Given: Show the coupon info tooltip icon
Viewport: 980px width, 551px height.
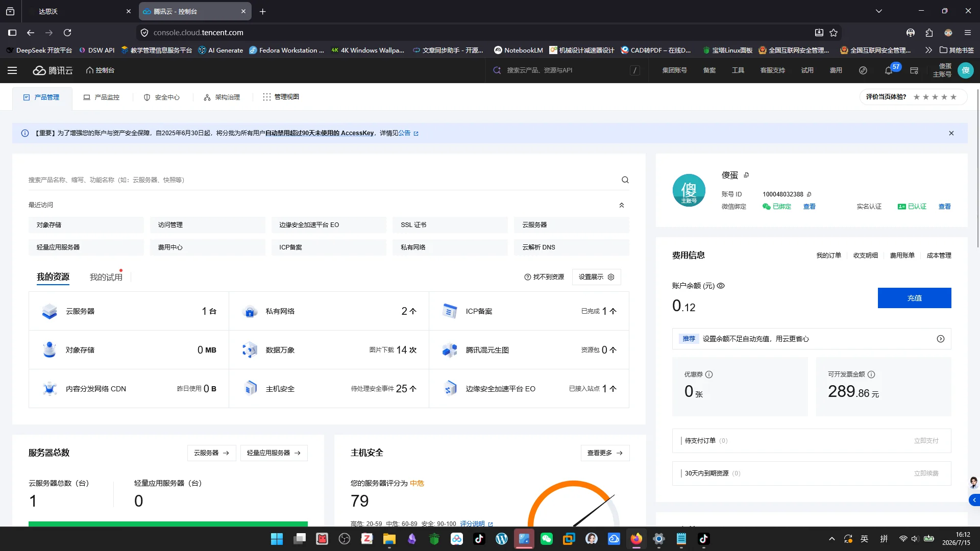Looking at the screenshot, I should 709,374.
